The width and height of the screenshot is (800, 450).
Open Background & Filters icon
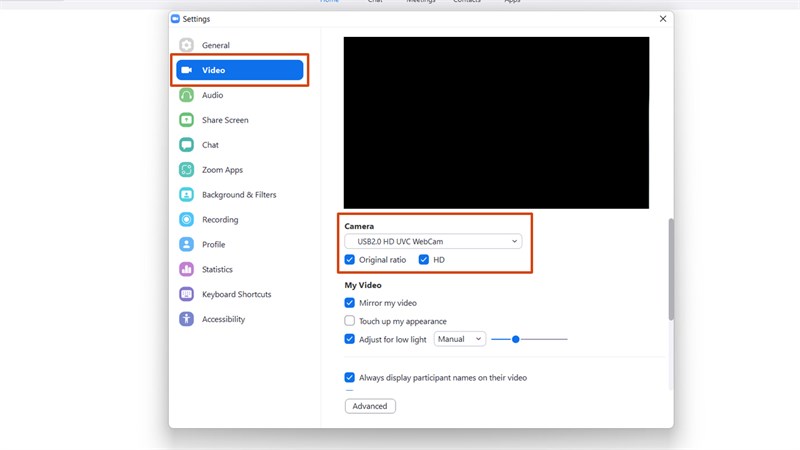[x=186, y=195]
